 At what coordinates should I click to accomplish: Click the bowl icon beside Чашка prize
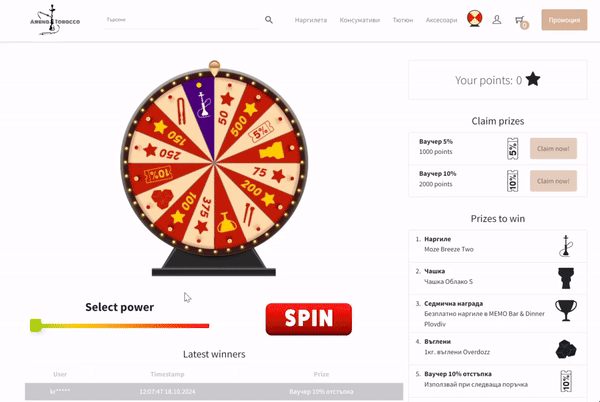[566, 278]
